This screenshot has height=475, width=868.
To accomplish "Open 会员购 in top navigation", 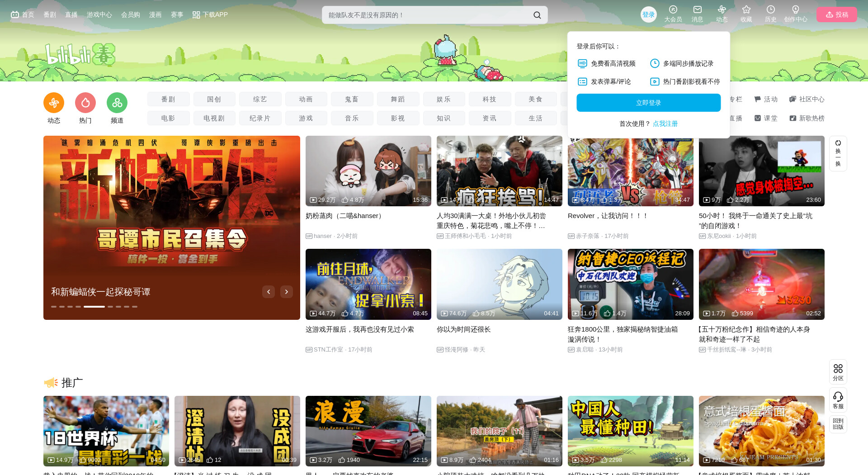I will [131, 14].
